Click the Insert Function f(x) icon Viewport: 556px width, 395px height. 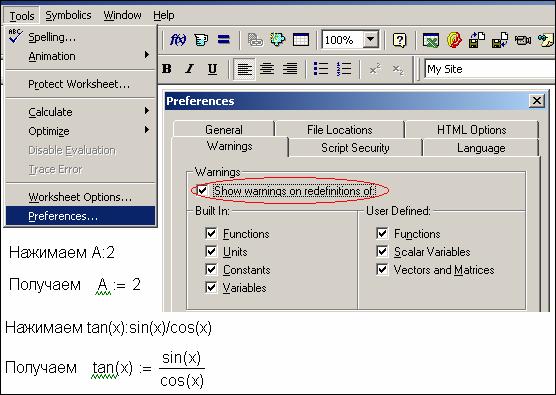click(x=178, y=40)
